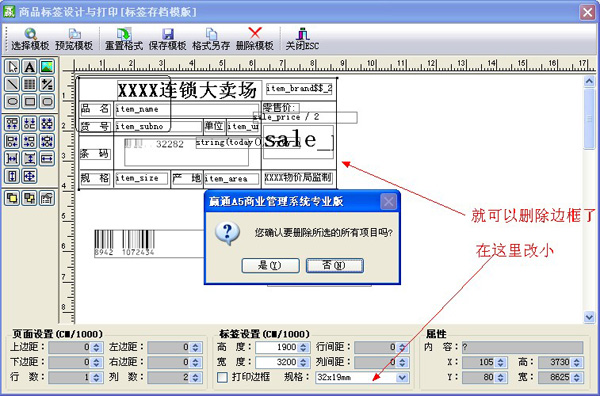The width and height of the screenshot is (600, 396).
Task: Click the X field showing 105
Action: [484, 362]
